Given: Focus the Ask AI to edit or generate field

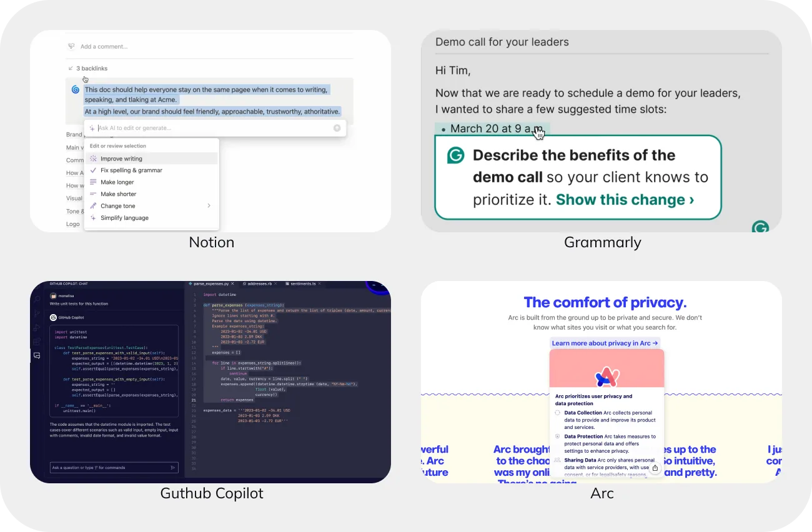Looking at the screenshot, I should tap(215, 128).
